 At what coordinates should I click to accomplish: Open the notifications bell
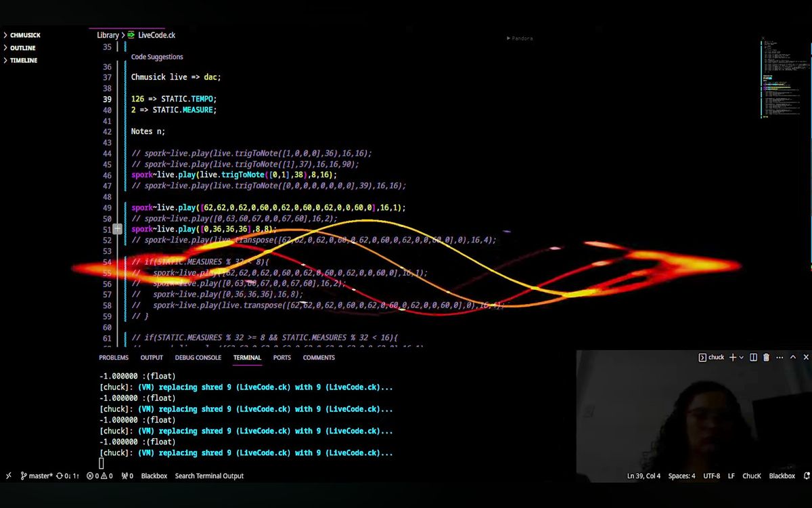[x=805, y=475]
